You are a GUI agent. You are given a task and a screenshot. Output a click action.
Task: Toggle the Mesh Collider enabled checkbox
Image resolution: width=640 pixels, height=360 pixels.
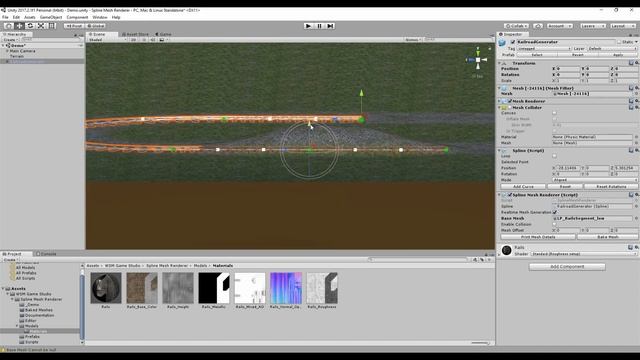point(509,107)
